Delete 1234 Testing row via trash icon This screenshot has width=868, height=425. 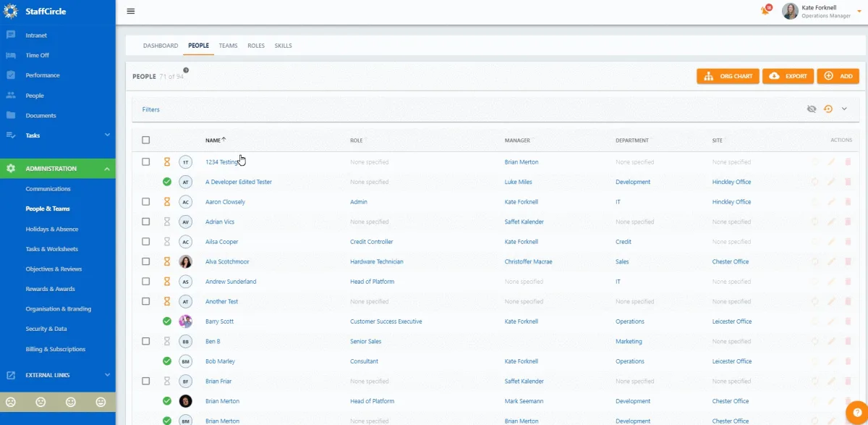(848, 162)
